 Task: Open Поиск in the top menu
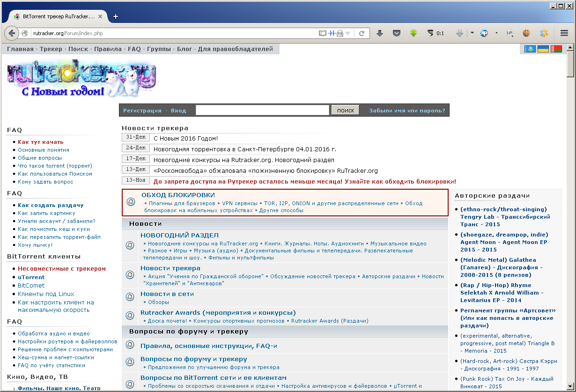(x=78, y=49)
